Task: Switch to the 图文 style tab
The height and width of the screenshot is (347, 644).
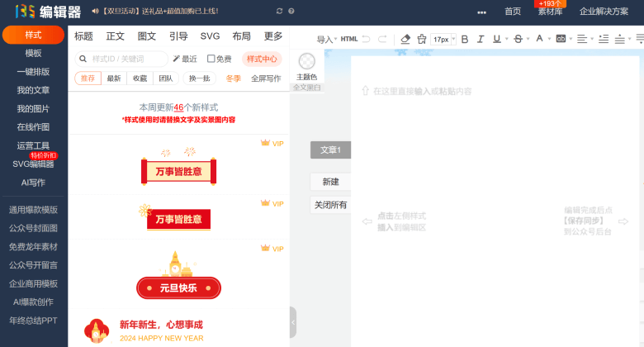Action: pyautogui.click(x=147, y=36)
